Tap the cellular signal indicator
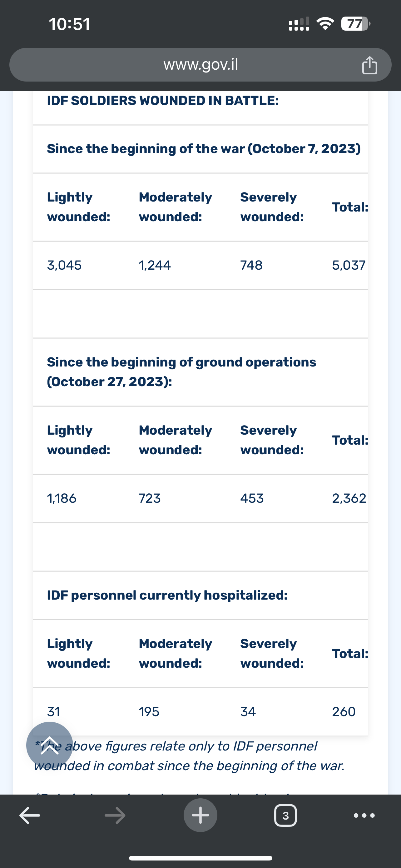 (299, 24)
